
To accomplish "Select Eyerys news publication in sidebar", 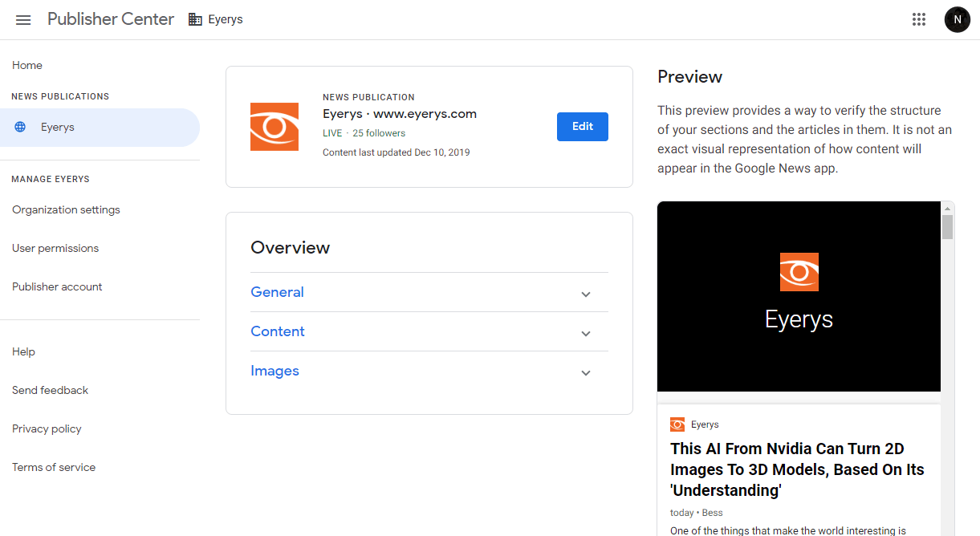I will (x=100, y=127).
